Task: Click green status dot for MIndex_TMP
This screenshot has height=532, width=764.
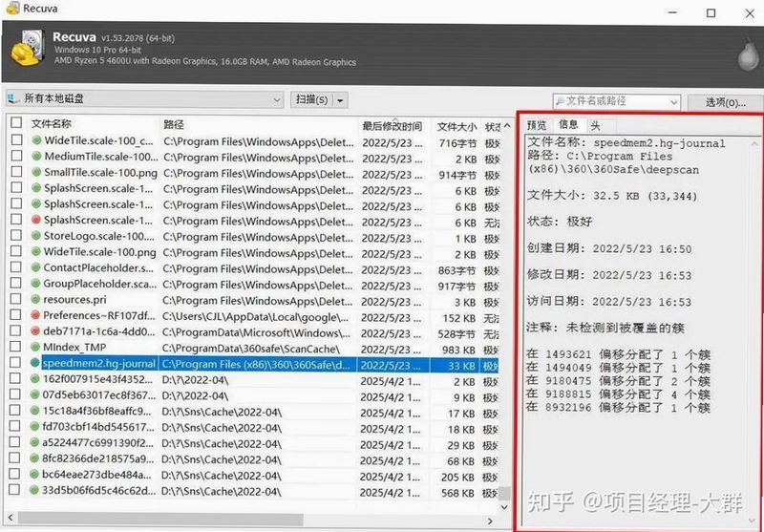Action: click(x=34, y=347)
